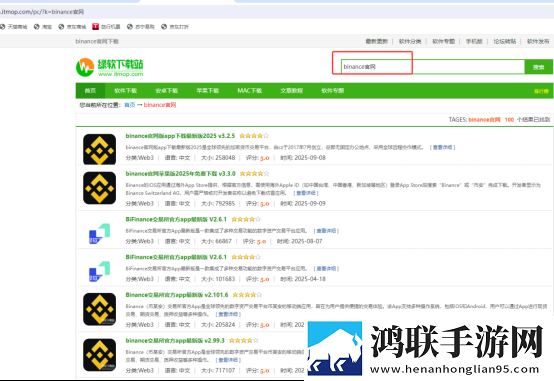Image resolution: width=554 pixels, height=381 pixels.
Task: Click the browser address bar URL
Action: tap(42, 12)
